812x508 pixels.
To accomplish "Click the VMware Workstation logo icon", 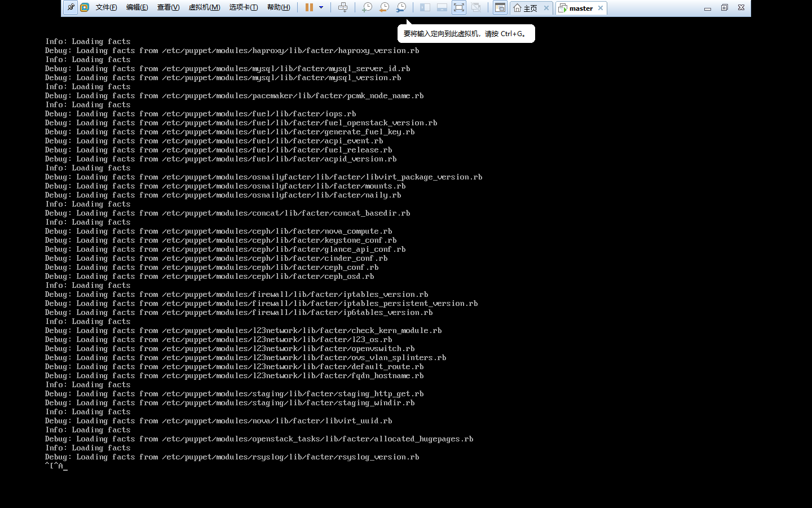I will point(85,7).
